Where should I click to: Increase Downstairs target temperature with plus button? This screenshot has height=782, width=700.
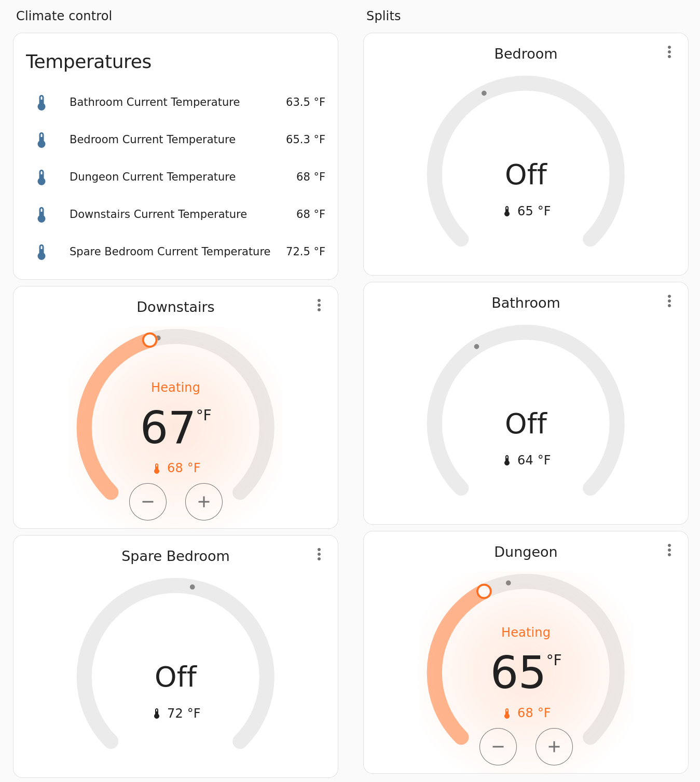point(204,502)
